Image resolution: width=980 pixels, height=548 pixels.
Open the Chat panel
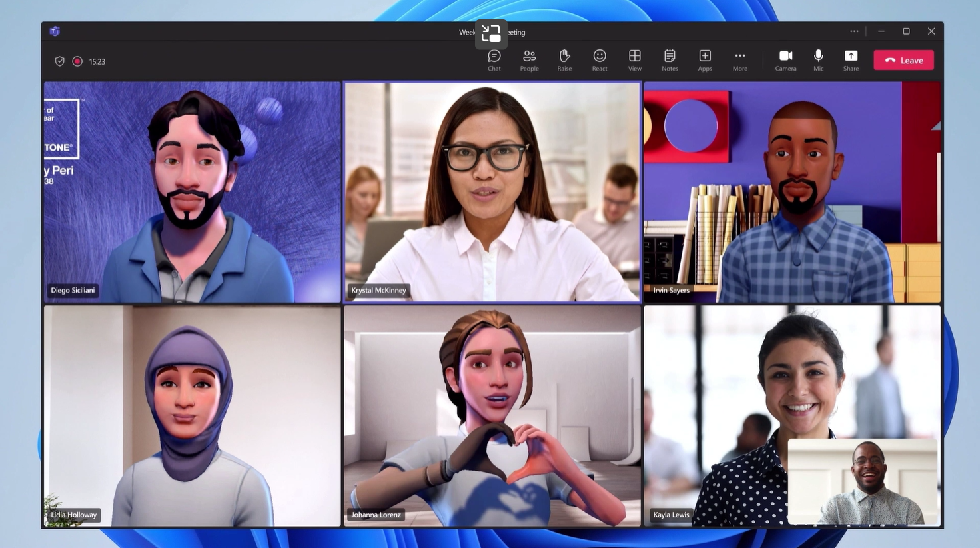coord(494,60)
